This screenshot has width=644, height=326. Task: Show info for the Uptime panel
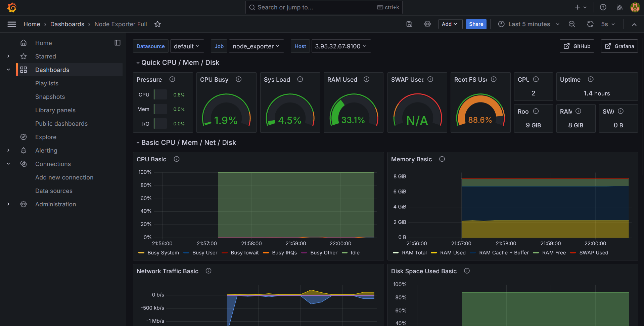pos(591,79)
